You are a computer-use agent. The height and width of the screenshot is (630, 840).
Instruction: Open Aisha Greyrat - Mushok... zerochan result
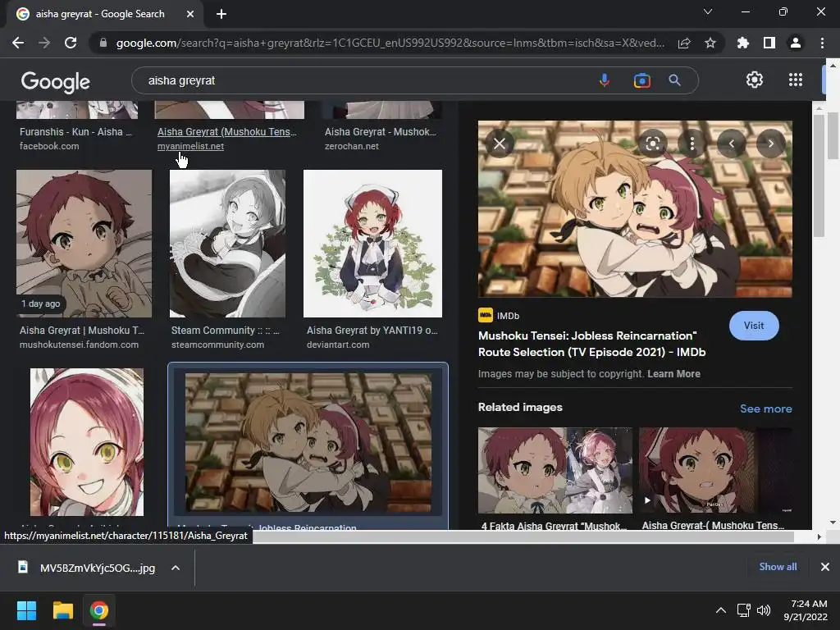380,132
